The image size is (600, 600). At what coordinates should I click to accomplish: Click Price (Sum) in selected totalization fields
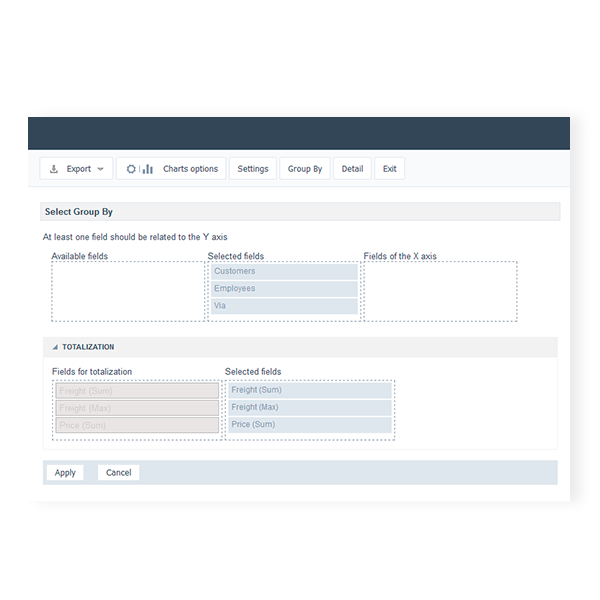[x=310, y=424]
